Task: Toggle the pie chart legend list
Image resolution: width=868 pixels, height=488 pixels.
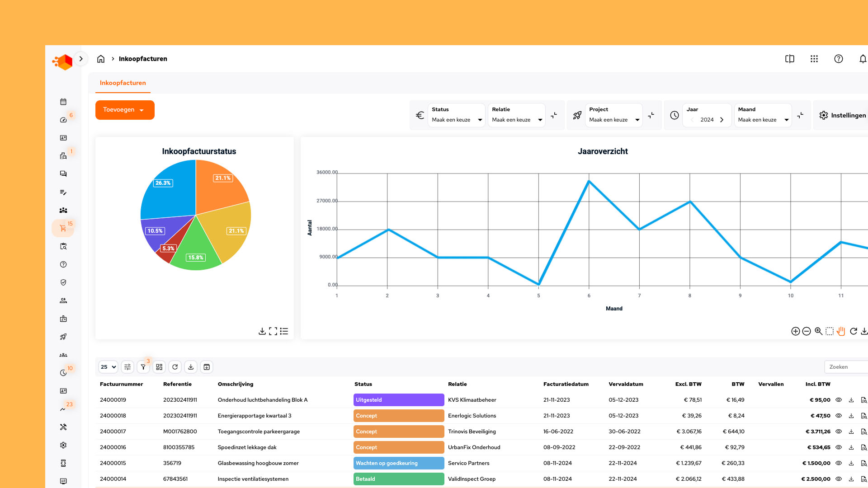Action: coord(284,331)
